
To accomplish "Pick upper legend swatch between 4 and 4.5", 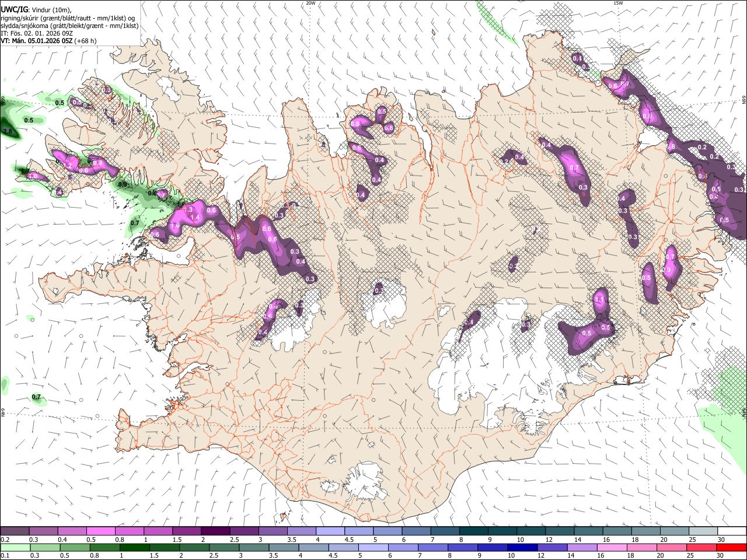I will [330, 531].
